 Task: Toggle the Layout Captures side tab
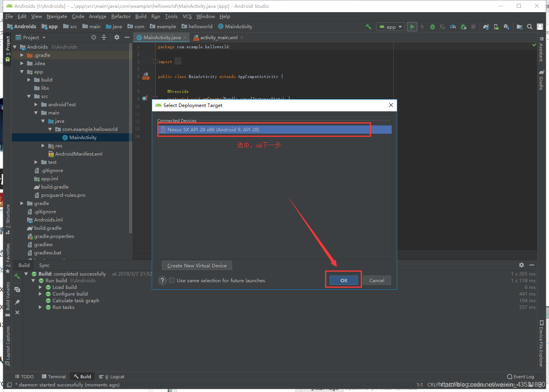click(x=8, y=346)
